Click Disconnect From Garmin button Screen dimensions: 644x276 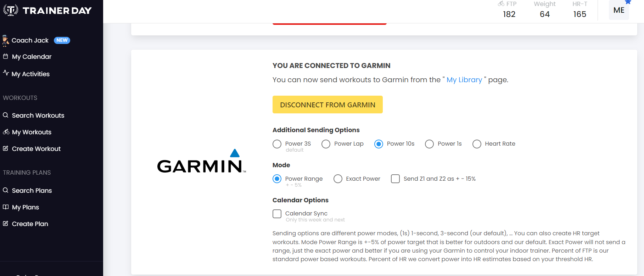pyautogui.click(x=327, y=105)
